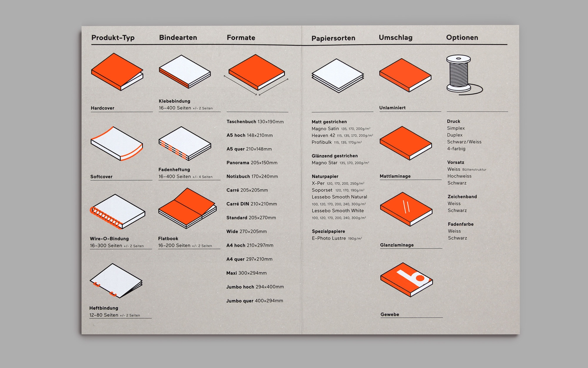The image size is (588, 368).
Task: Click the Unlaminiert label
Action: 392,108
